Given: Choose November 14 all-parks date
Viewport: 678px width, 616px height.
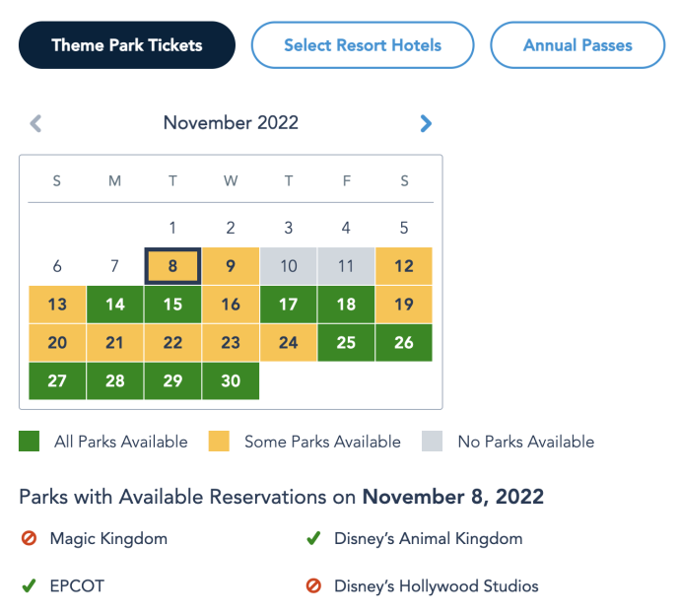Looking at the screenshot, I should click(115, 305).
